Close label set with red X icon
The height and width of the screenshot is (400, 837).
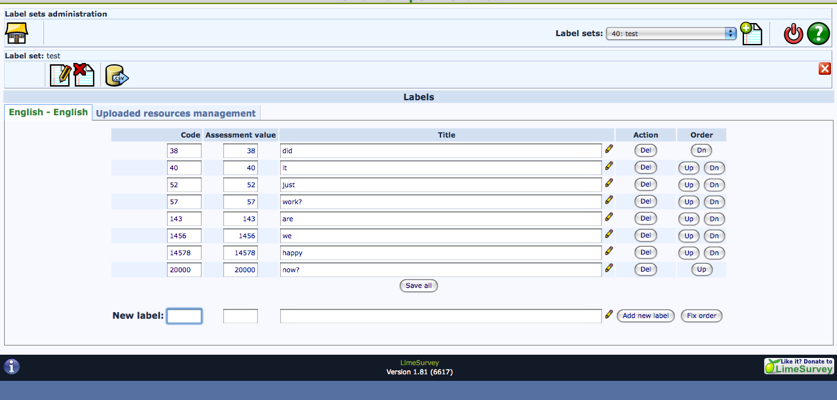824,68
